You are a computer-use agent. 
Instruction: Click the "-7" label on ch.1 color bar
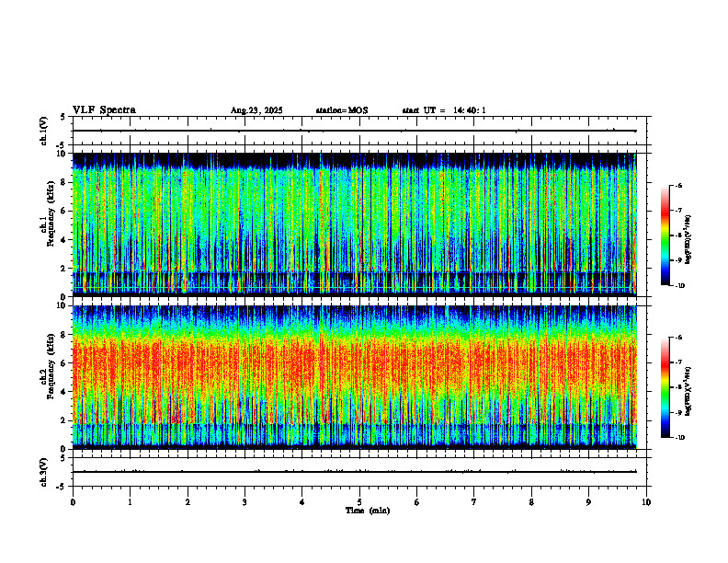pos(678,211)
